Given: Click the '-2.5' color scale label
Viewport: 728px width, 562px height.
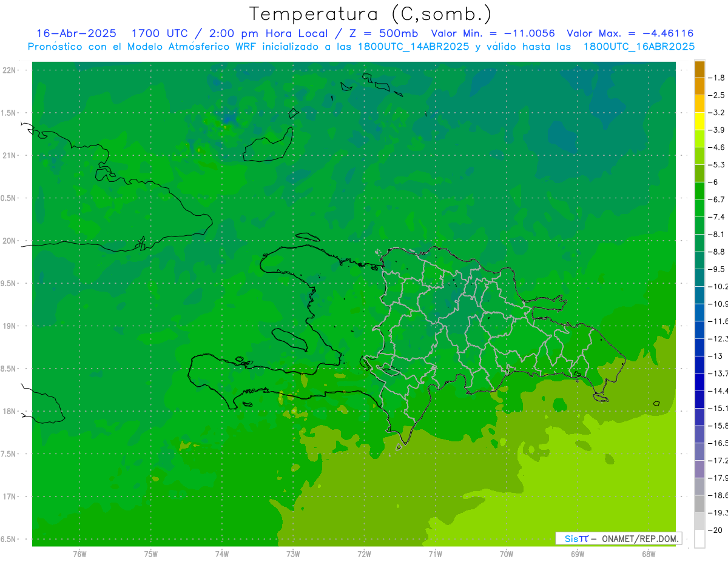Looking at the screenshot, I should pyautogui.click(x=716, y=95).
